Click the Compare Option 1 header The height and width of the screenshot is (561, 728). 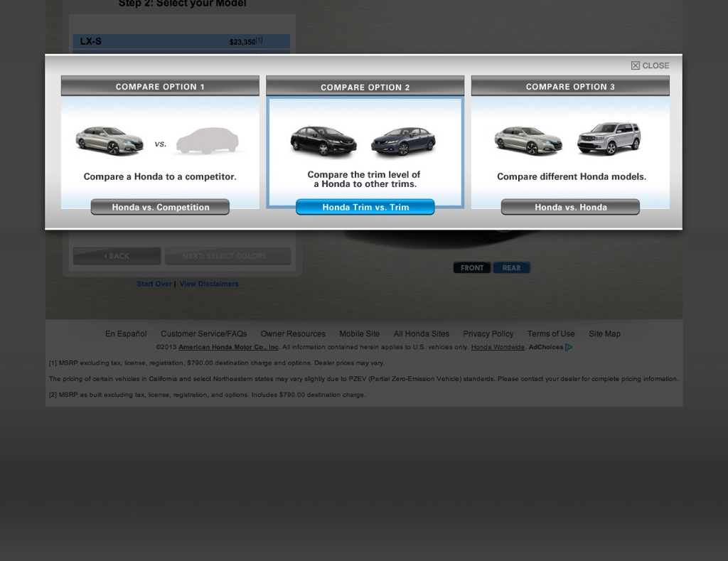pyautogui.click(x=160, y=87)
